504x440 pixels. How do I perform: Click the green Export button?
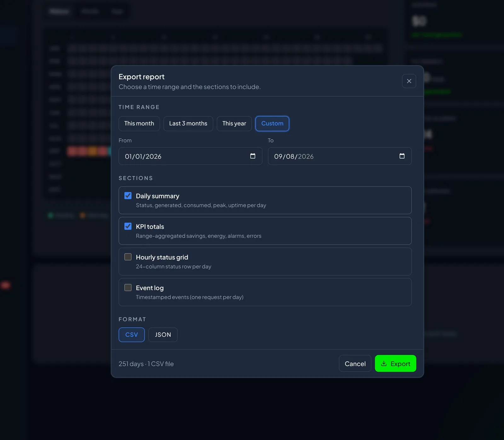point(395,364)
